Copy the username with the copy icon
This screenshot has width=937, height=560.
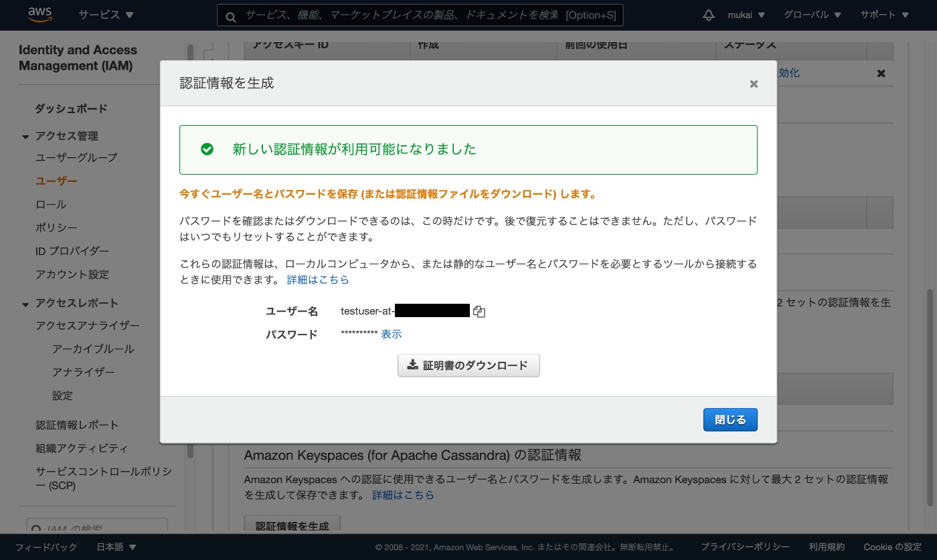(x=479, y=311)
